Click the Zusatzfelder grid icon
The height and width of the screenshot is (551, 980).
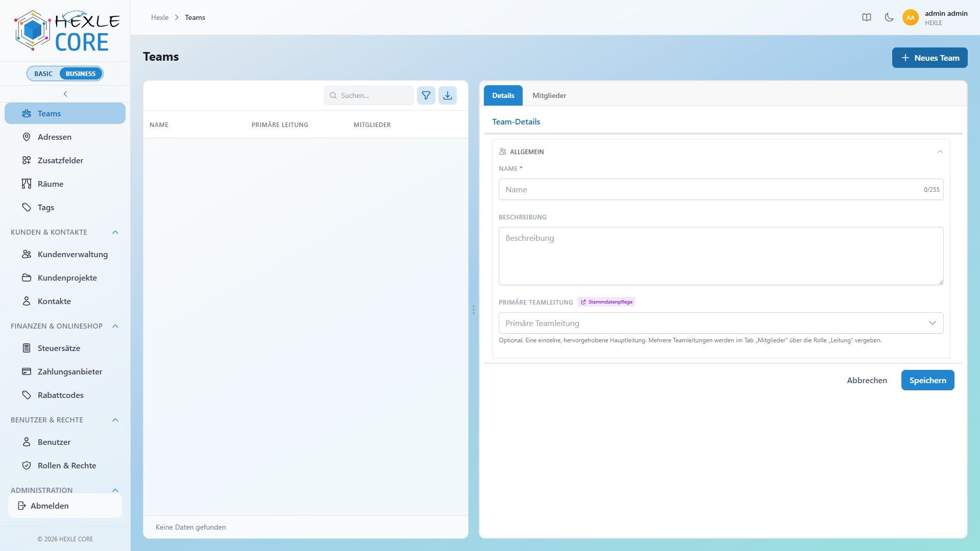tap(27, 160)
